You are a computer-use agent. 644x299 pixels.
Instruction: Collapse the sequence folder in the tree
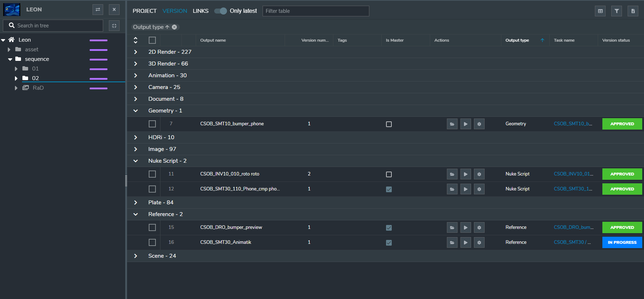tap(10, 59)
